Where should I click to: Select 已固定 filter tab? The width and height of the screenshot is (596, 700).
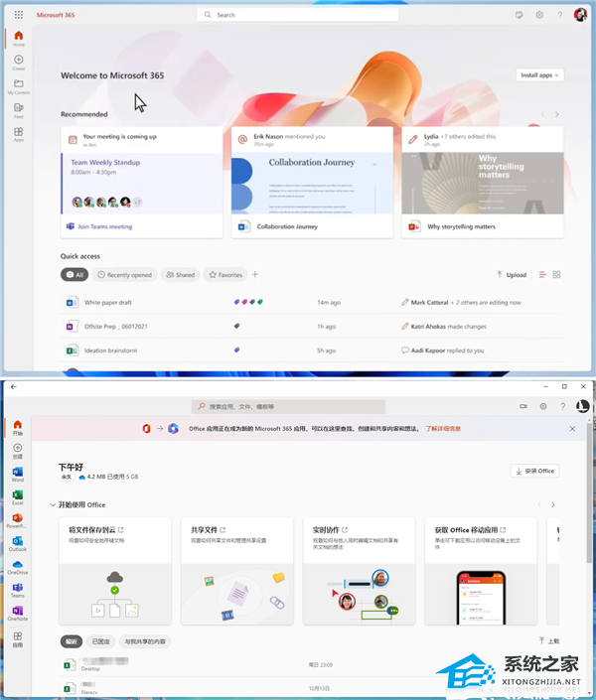[x=101, y=641]
